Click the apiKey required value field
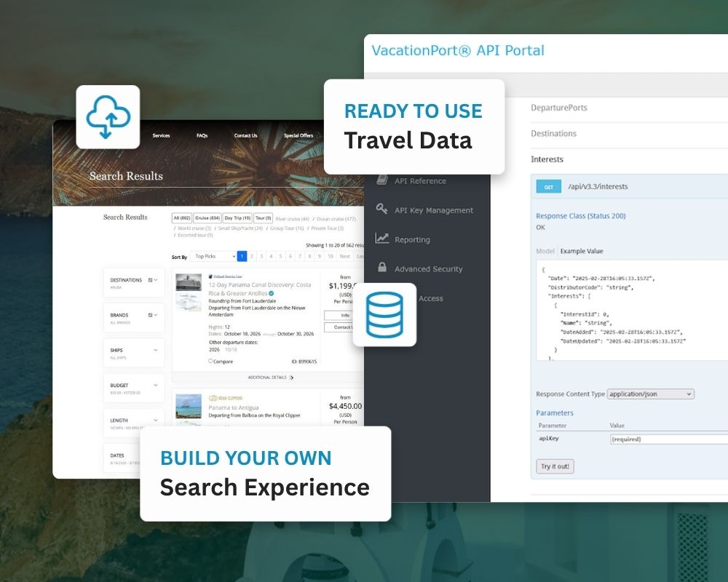 click(669, 439)
